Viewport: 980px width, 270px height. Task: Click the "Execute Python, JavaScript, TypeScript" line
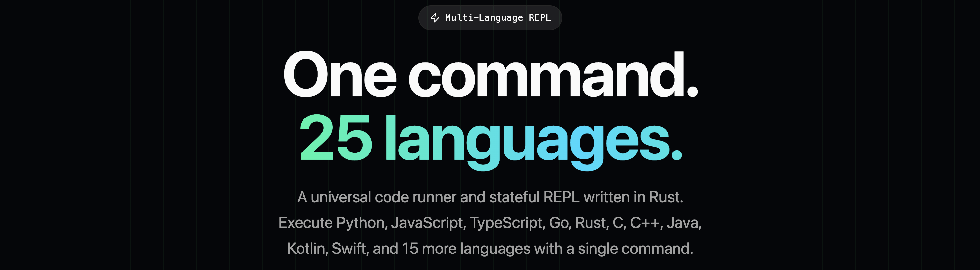pos(490,223)
